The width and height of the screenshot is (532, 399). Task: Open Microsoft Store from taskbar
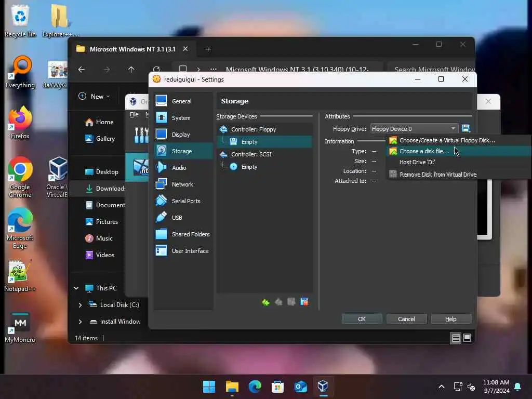click(277, 387)
